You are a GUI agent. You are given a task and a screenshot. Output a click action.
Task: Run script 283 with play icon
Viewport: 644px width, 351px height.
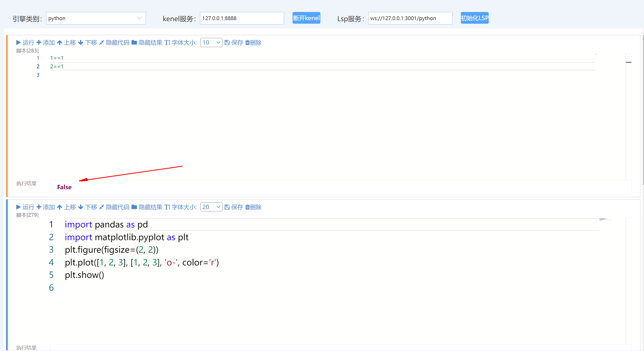pyautogui.click(x=25, y=43)
